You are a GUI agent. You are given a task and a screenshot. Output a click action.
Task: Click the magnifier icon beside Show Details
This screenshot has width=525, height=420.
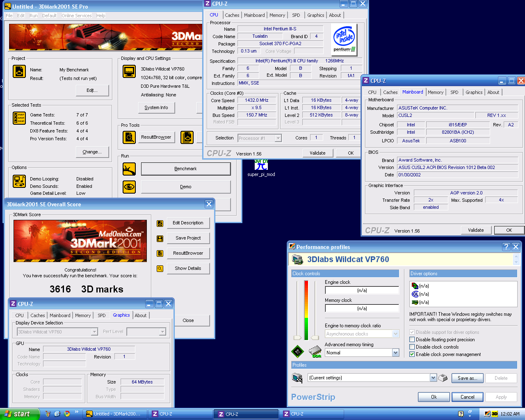tap(160, 269)
